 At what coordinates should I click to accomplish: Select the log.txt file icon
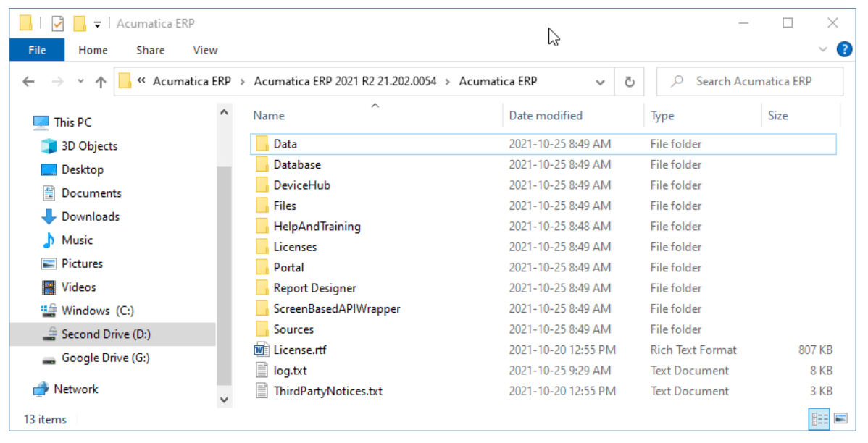(x=262, y=370)
